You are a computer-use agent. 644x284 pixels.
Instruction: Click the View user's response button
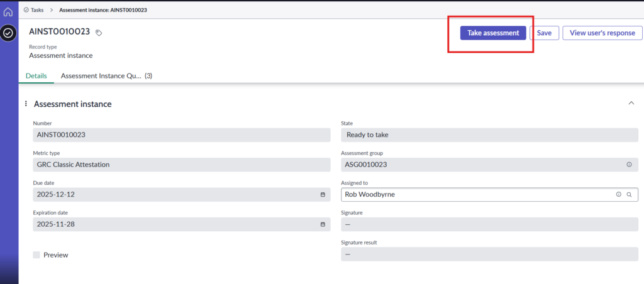(598, 33)
